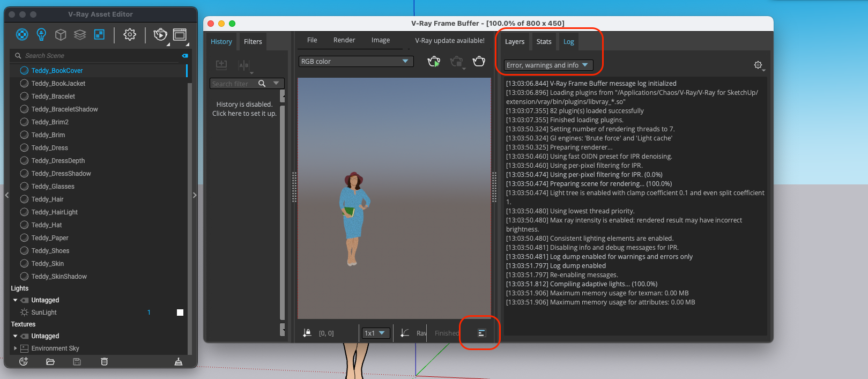Viewport: 868px width, 379px height.
Task: Click the log settings gear icon
Action: tap(758, 65)
